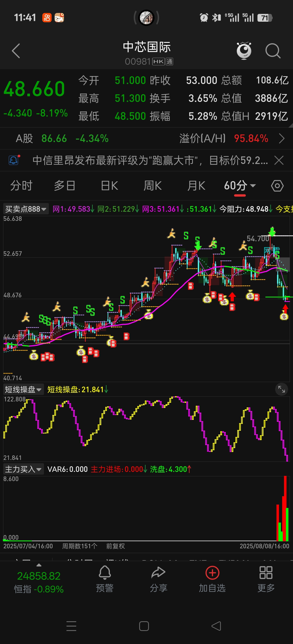Switch to 分时 intraday tab
The width and height of the screenshot is (293, 644).
tap(21, 186)
